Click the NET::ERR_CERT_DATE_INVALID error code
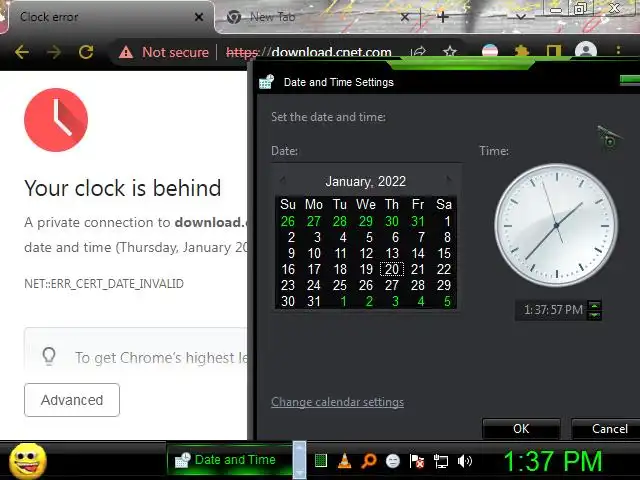 tap(104, 284)
